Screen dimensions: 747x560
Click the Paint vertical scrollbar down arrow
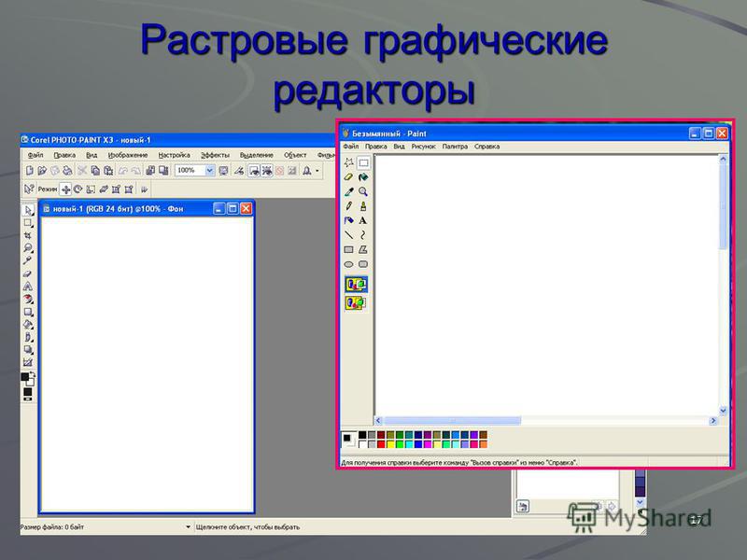(723, 411)
